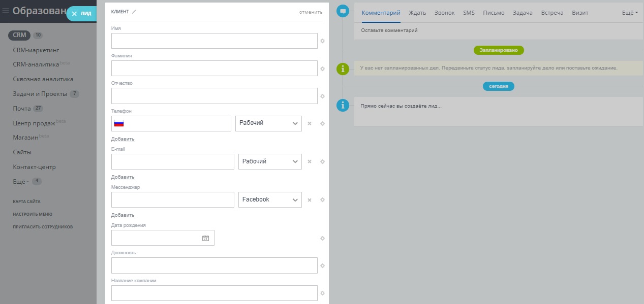
Task: Open Контакт-центр in the sidebar
Action: coord(35,167)
